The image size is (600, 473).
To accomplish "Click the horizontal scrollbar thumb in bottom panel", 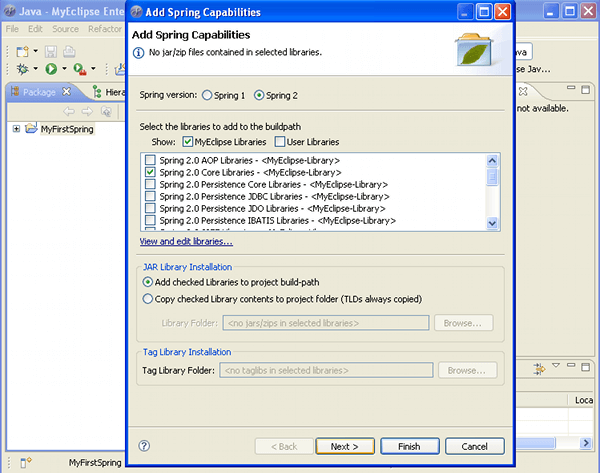I will click(x=536, y=443).
